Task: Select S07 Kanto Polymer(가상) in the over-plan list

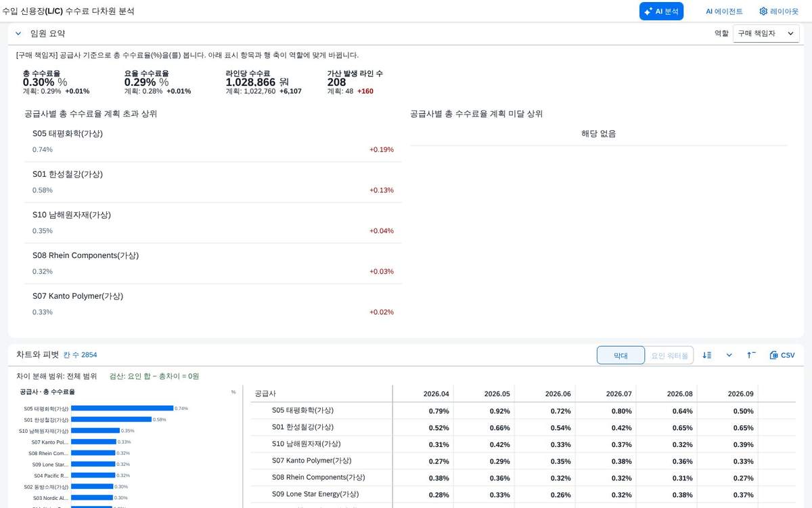Action: [x=212, y=304]
